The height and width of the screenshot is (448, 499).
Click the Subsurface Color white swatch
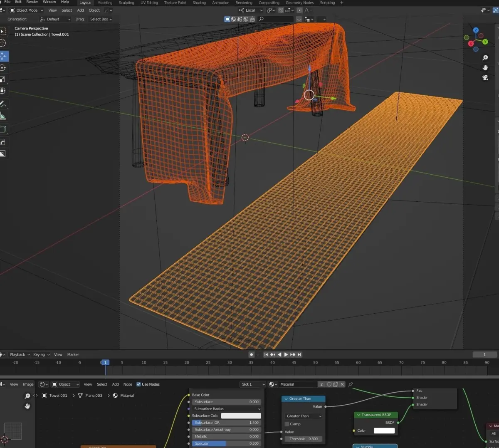[241, 416]
